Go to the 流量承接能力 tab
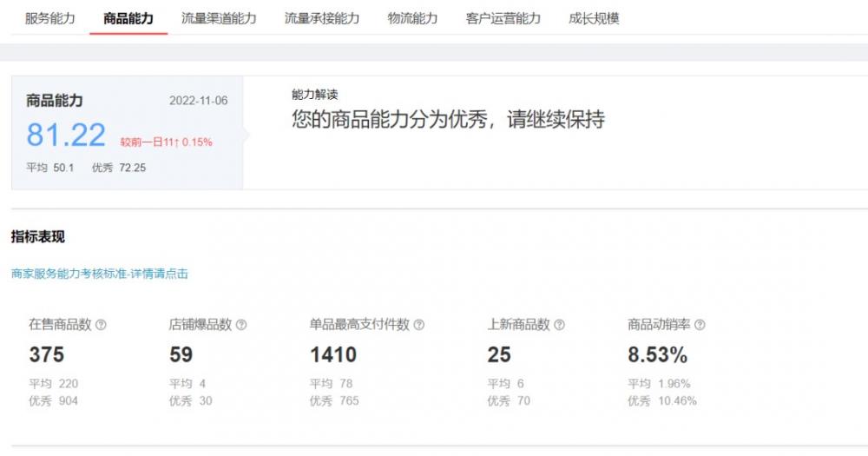868x456 pixels. 322,18
